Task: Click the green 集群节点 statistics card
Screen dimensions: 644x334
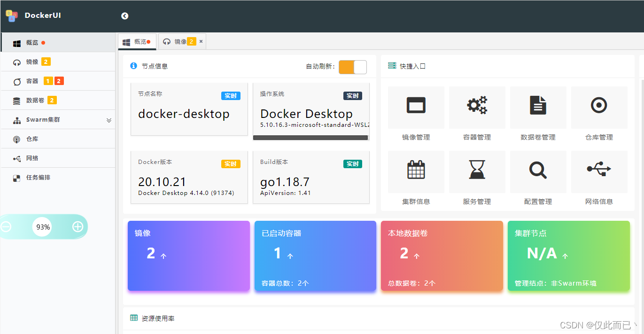Action: coord(569,256)
